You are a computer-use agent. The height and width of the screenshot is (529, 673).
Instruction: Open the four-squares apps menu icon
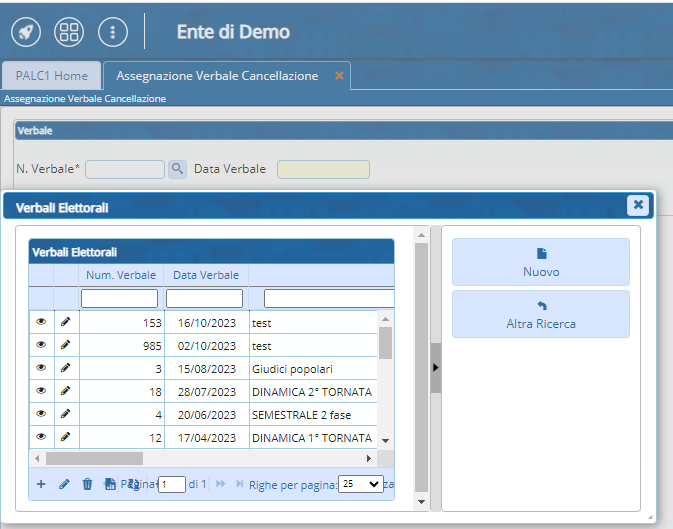click(69, 32)
